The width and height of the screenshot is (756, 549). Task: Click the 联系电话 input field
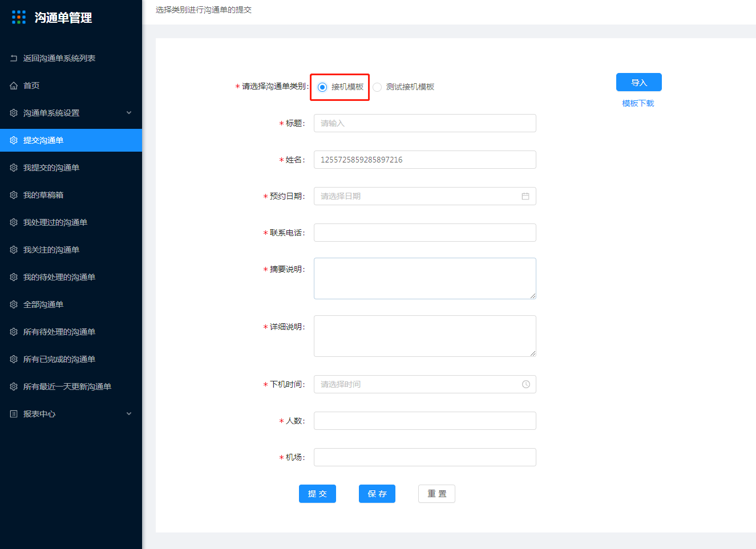(425, 233)
